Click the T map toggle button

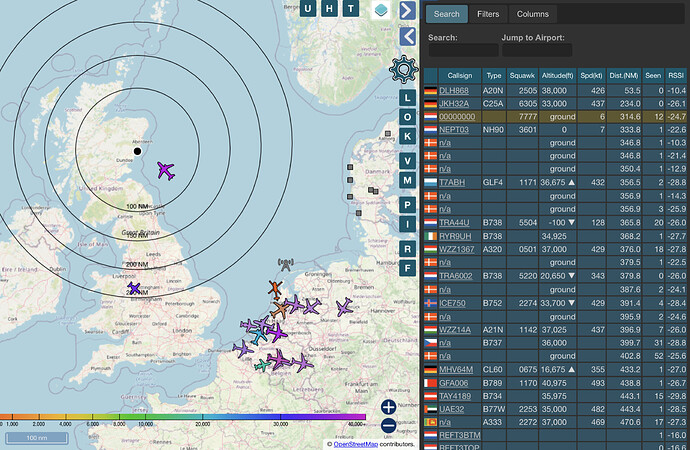pyautogui.click(x=351, y=8)
